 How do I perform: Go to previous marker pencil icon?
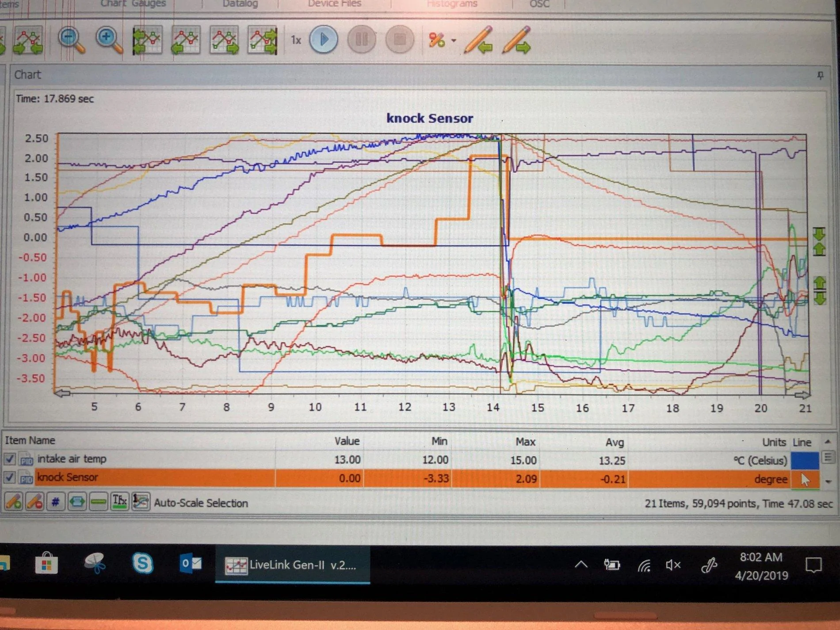coord(478,40)
